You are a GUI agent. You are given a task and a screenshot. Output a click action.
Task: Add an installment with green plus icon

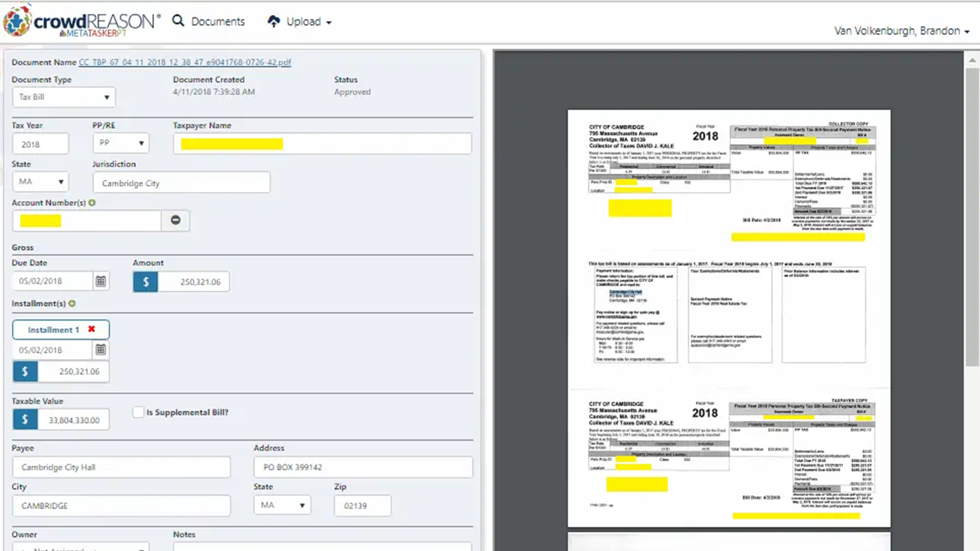[72, 303]
